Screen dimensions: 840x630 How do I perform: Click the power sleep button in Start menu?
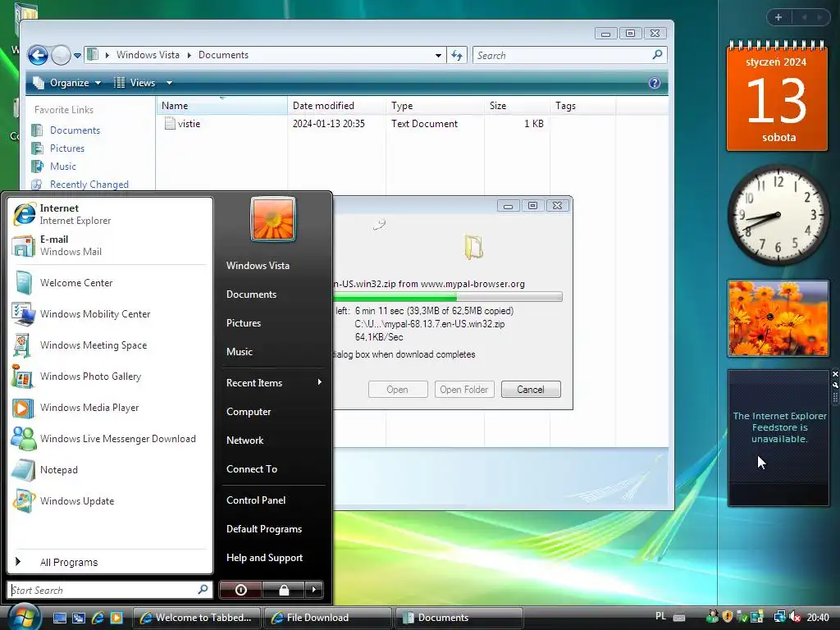(240, 590)
